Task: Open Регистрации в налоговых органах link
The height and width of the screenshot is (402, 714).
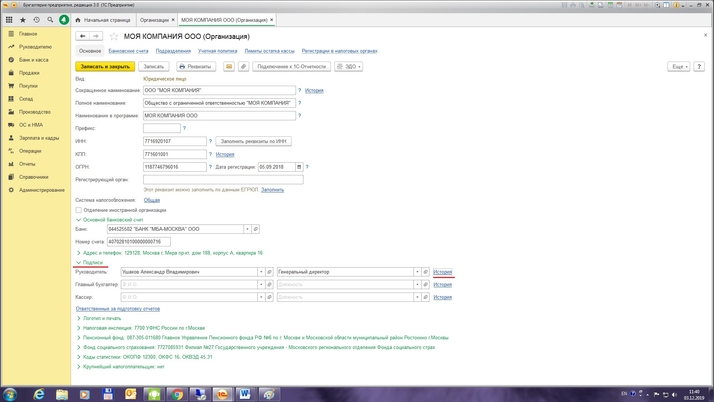Action: (339, 51)
